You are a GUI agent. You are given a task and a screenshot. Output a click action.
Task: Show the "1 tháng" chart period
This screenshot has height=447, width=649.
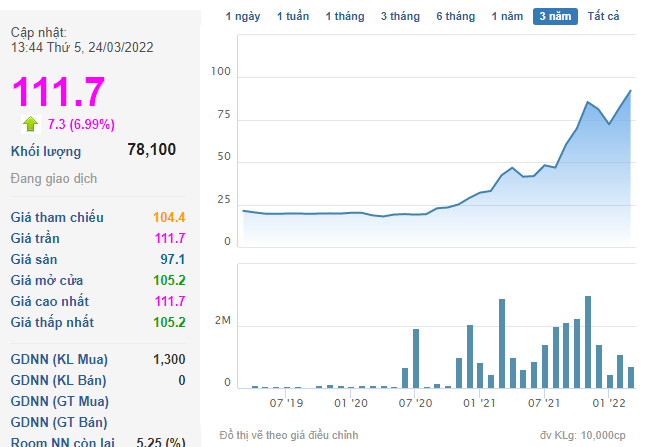(x=343, y=17)
